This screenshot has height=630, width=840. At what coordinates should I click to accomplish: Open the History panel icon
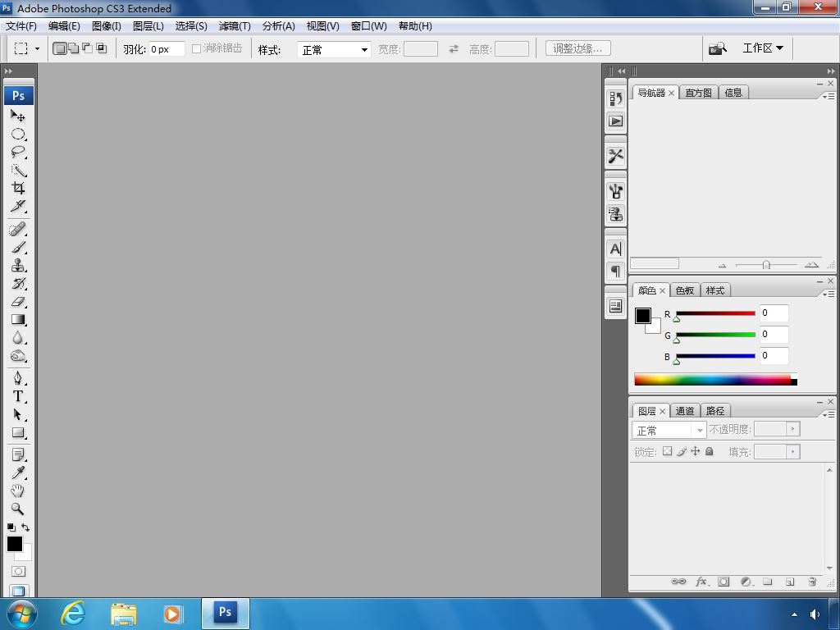615,98
